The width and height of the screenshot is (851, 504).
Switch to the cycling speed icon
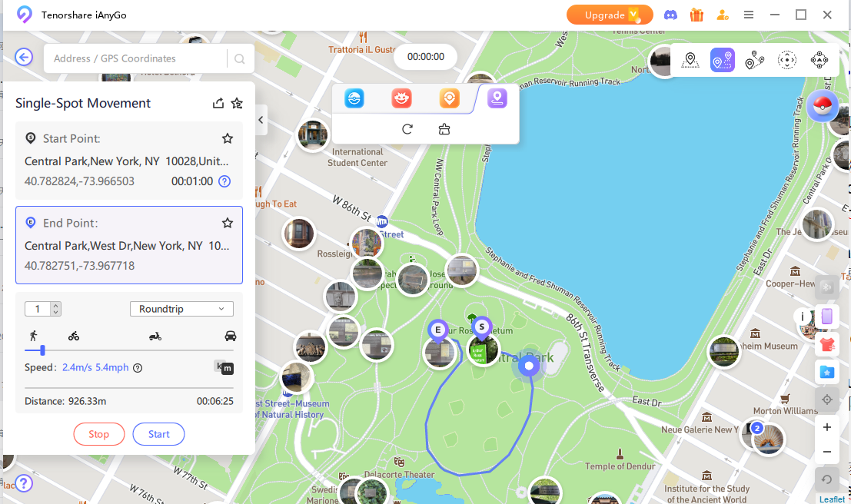tap(73, 336)
